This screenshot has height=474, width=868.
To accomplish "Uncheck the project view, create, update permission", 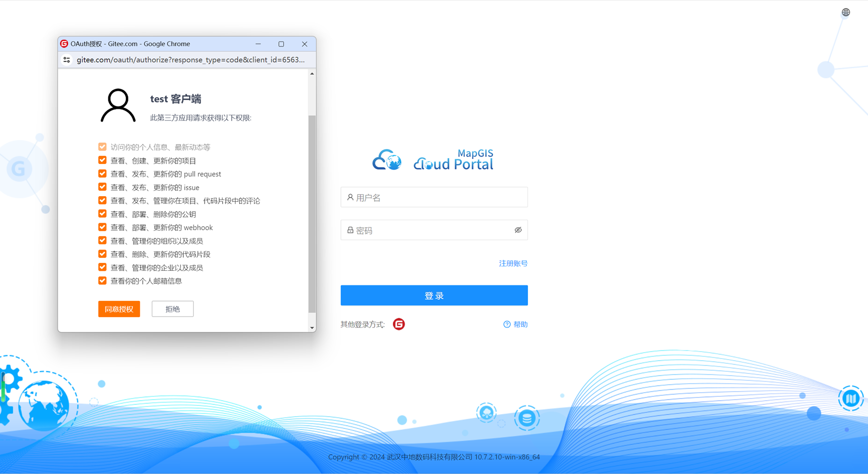I will point(102,161).
